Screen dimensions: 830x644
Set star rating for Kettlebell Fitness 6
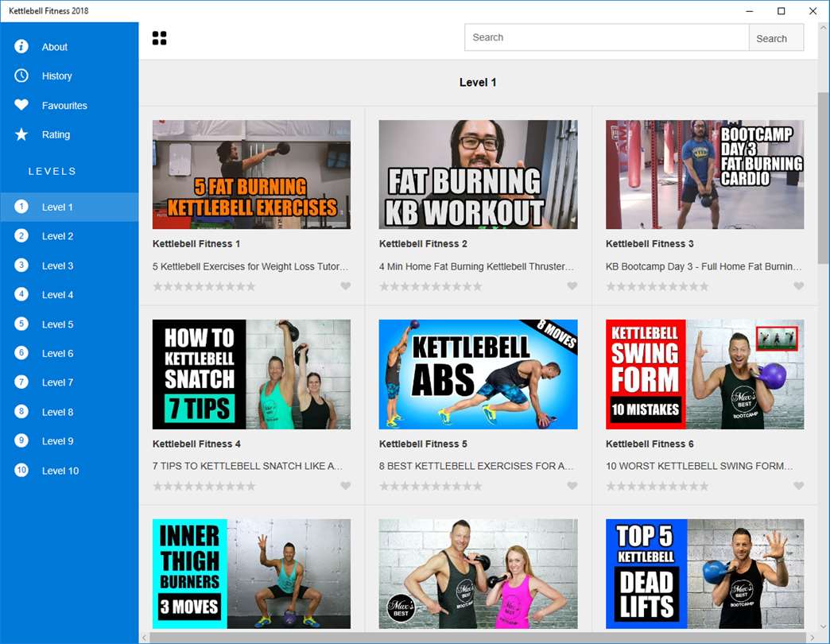click(x=657, y=486)
